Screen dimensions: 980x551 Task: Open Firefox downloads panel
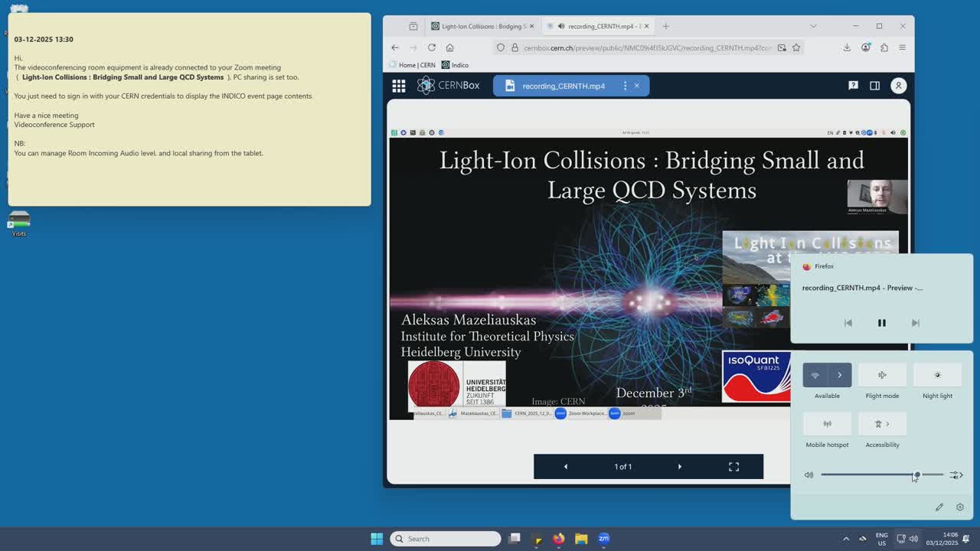pos(847,47)
